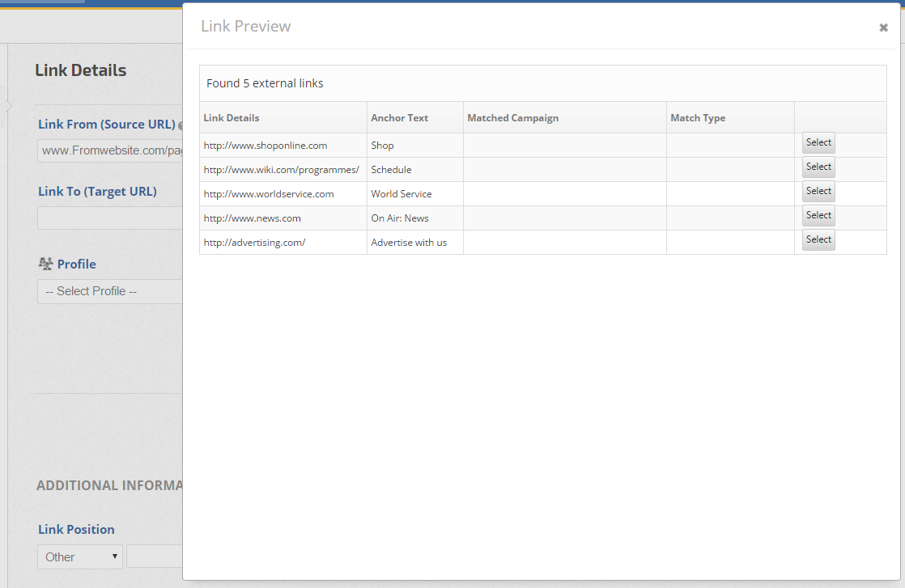The width and height of the screenshot is (905, 588).
Task: Pick Select for advertising.com link
Action: coord(818,240)
